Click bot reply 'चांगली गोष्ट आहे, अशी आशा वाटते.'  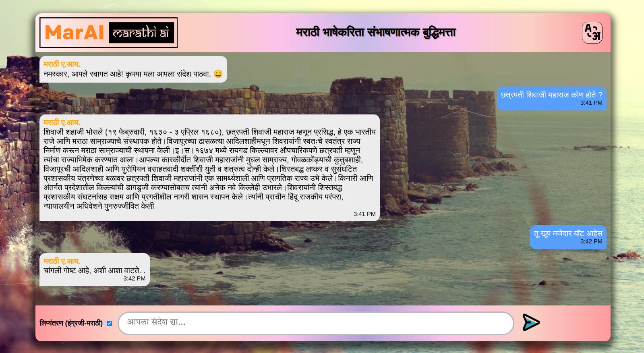tap(94, 270)
